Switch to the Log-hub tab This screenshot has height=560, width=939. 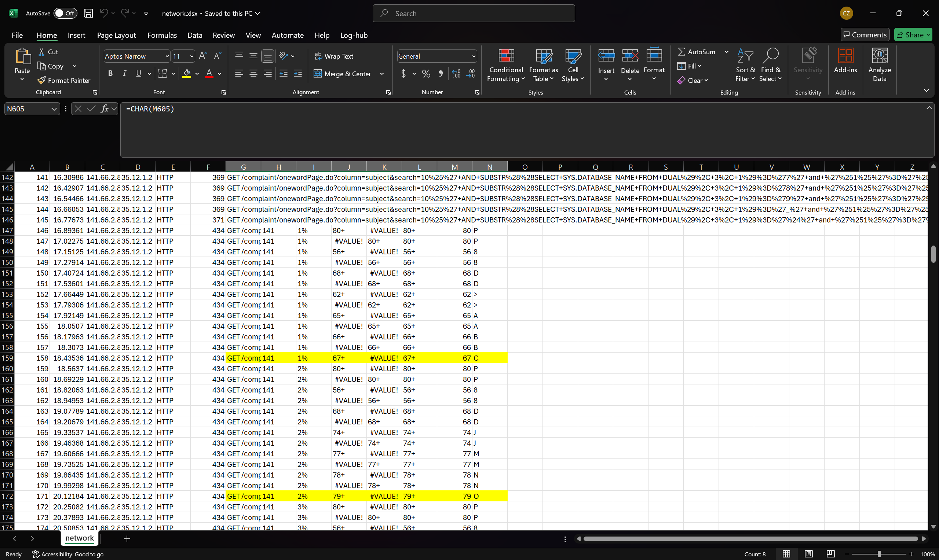[x=353, y=35]
